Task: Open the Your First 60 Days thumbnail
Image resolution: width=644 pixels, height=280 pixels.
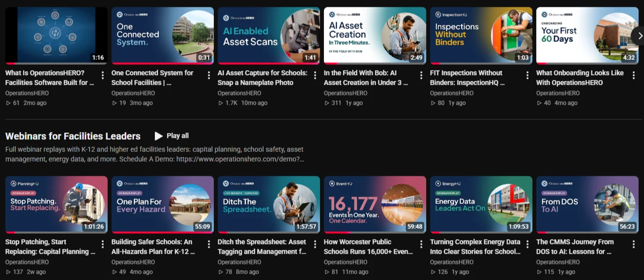Action: click(587, 36)
